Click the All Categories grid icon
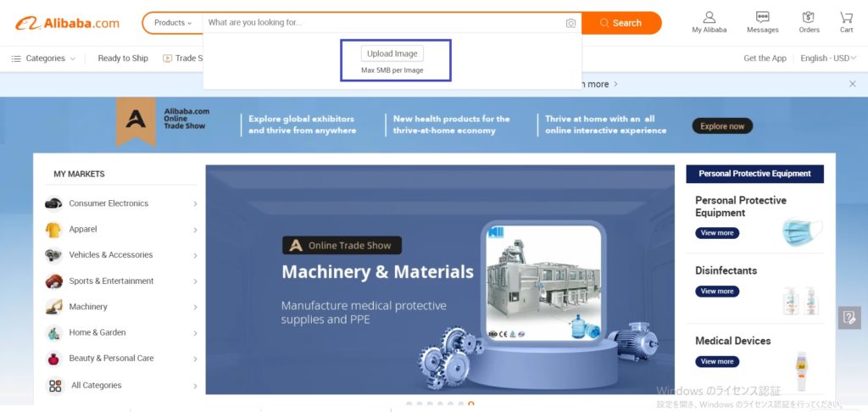 pos(55,386)
